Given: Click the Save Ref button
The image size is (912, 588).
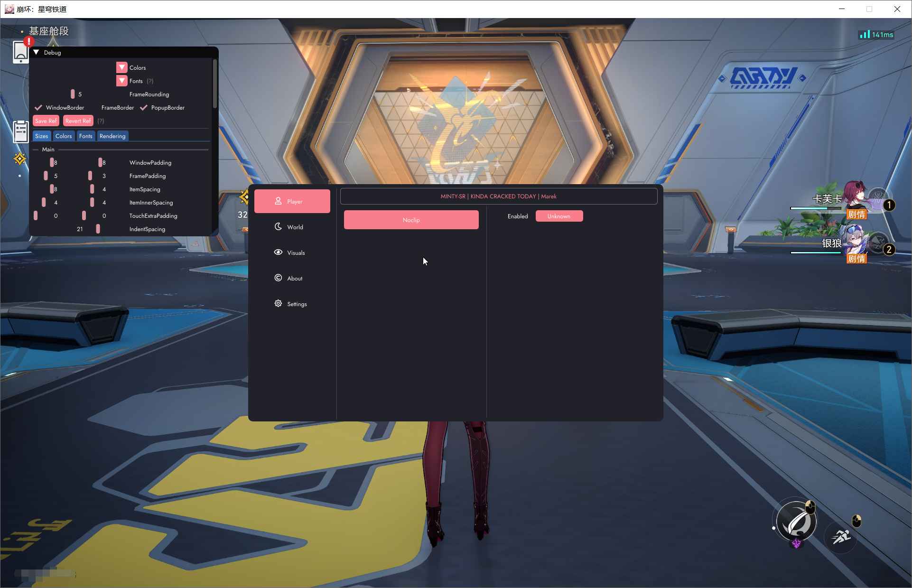Looking at the screenshot, I should (45, 121).
